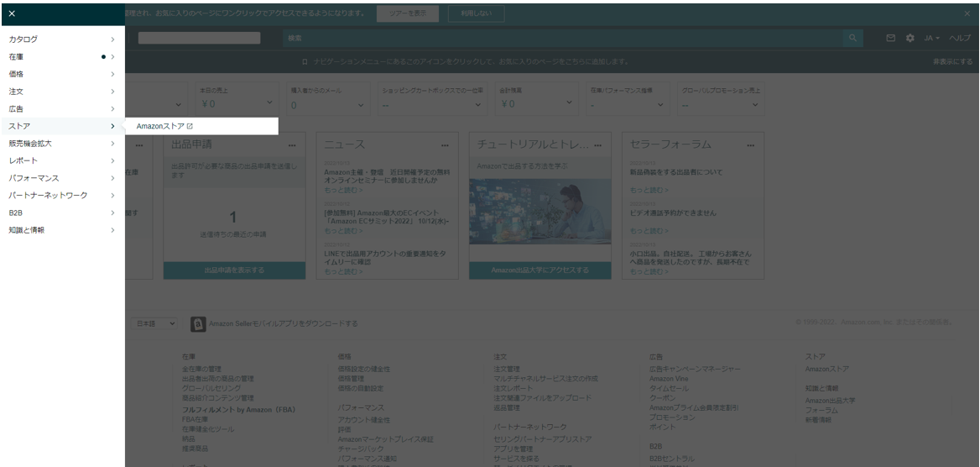Expand the 在庫 chevron arrow
Viewport: 980px width, 467px height.
(x=112, y=57)
